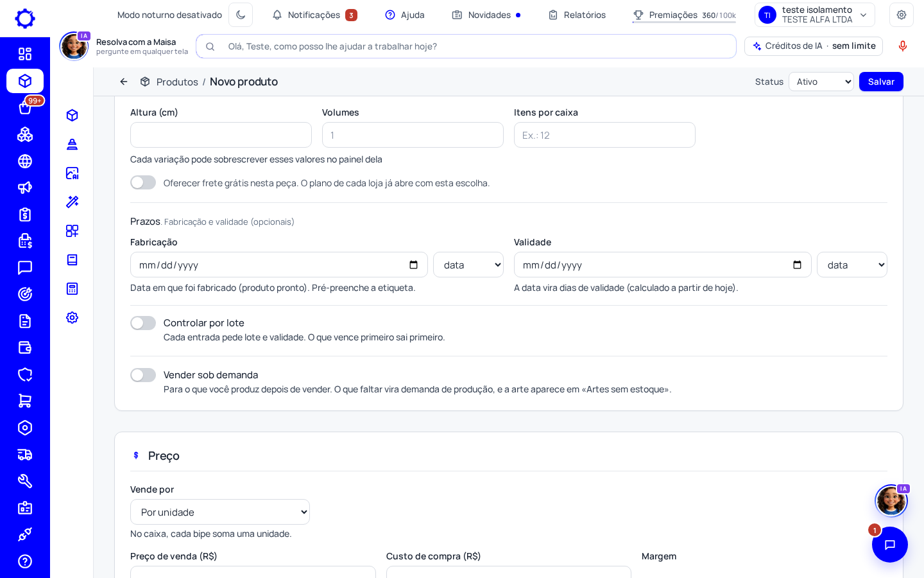Image resolution: width=924 pixels, height=578 pixels.
Task: Open the Vende por dropdown
Action: pos(220,512)
